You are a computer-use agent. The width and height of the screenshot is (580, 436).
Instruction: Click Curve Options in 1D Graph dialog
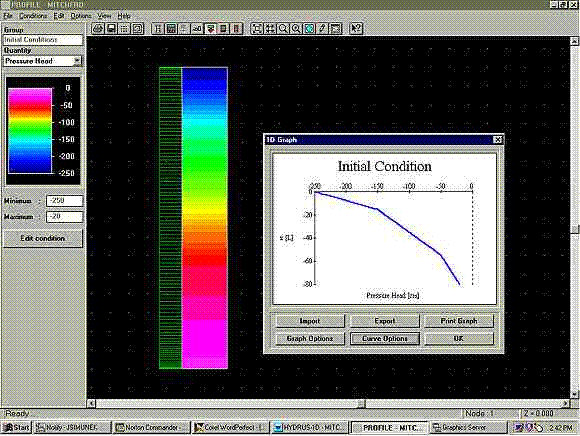(385, 338)
